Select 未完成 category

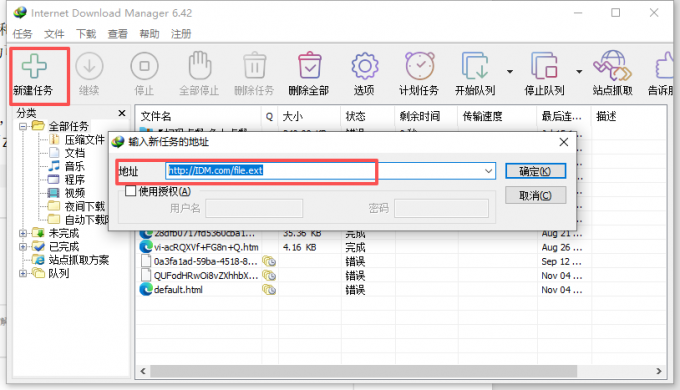64,233
